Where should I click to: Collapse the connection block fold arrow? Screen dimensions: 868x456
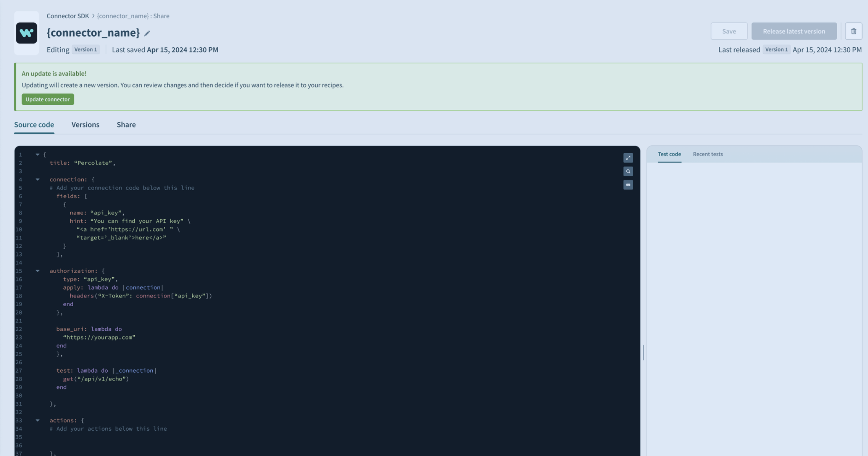click(x=37, y=180)
